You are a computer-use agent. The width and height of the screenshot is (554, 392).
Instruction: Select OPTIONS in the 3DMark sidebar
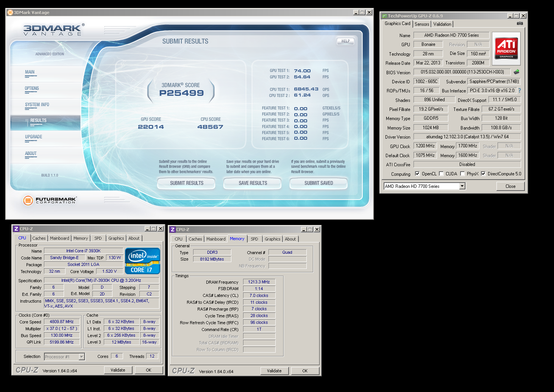pyautogui.click(x=45, y=90)
